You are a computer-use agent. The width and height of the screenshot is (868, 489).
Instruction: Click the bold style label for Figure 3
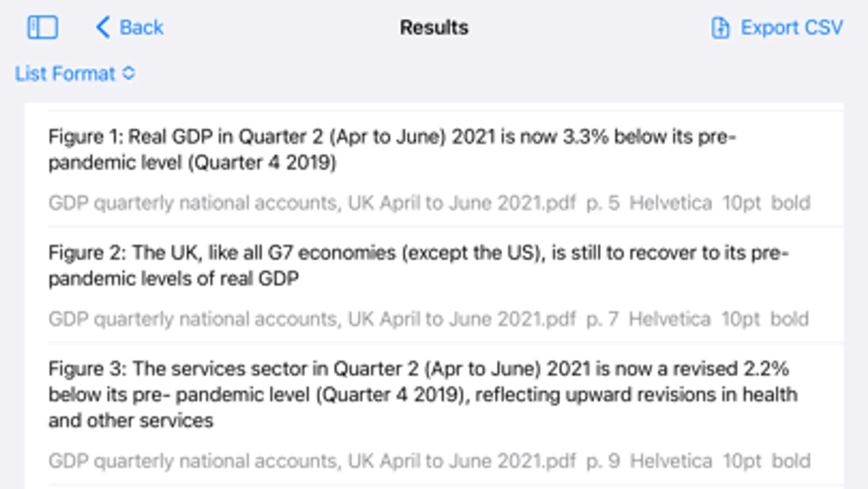pos(791,461)
